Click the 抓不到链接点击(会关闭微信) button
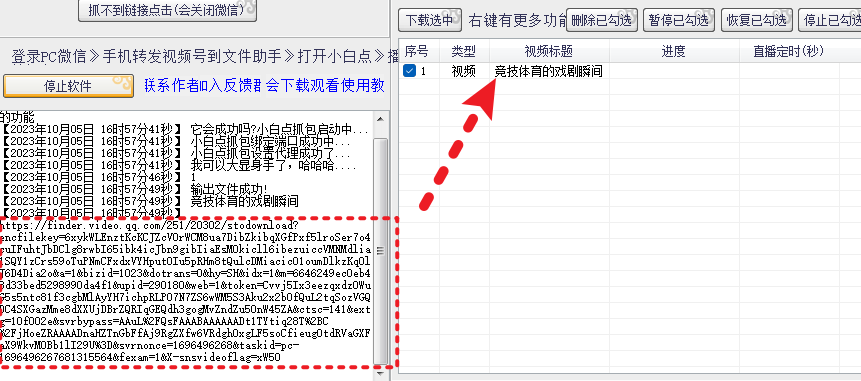This screenshot has width=861, height=381. (167, 10)
